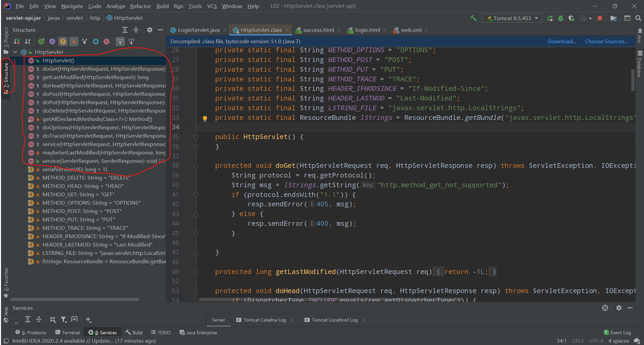644x345 pixels.
Task: Rerun the Tomcat 8.5.453 configuration
Action: (x=550, y=18)
